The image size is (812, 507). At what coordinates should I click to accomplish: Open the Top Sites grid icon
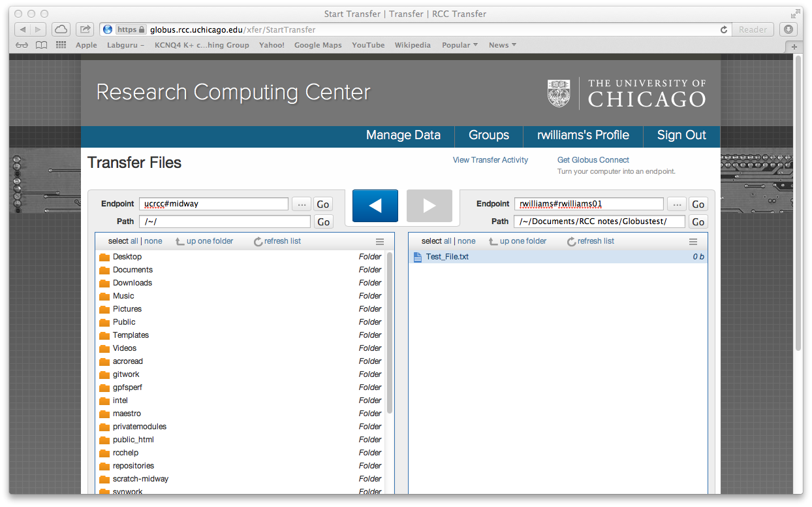click(x=61, y=45)
